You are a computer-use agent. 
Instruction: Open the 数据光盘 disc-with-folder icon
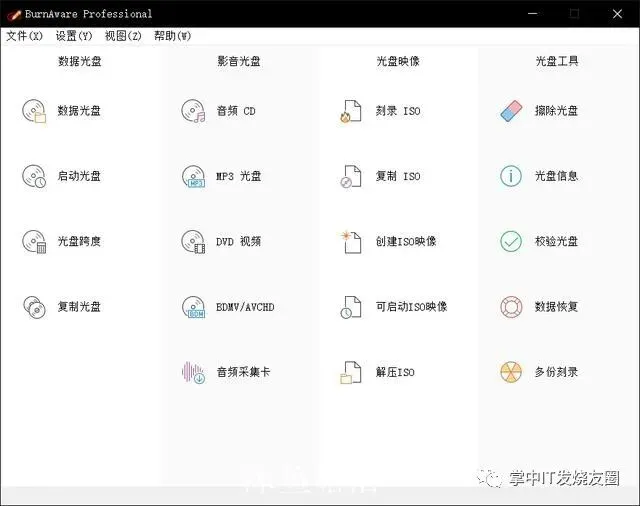[x=34, y=111]
